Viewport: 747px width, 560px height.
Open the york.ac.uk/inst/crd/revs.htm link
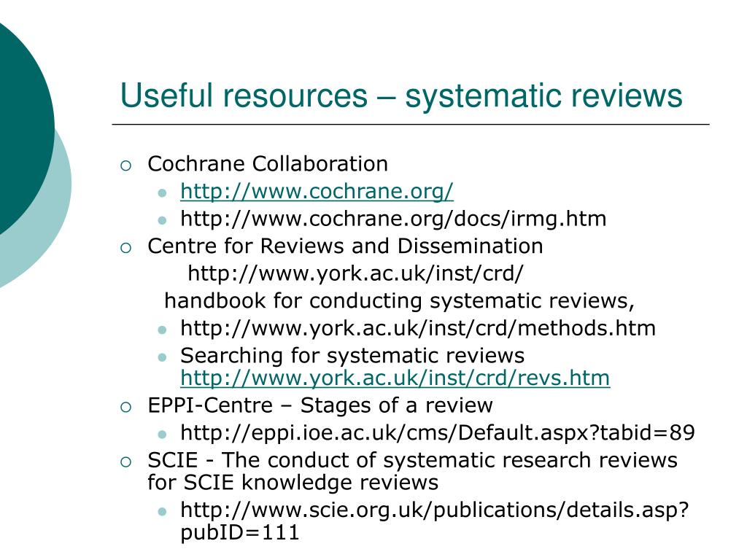point(395,378)
